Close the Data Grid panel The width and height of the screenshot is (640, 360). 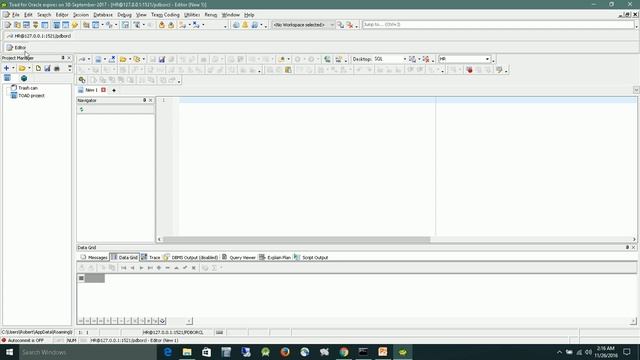pyautogui.click(x=633, y=247)
